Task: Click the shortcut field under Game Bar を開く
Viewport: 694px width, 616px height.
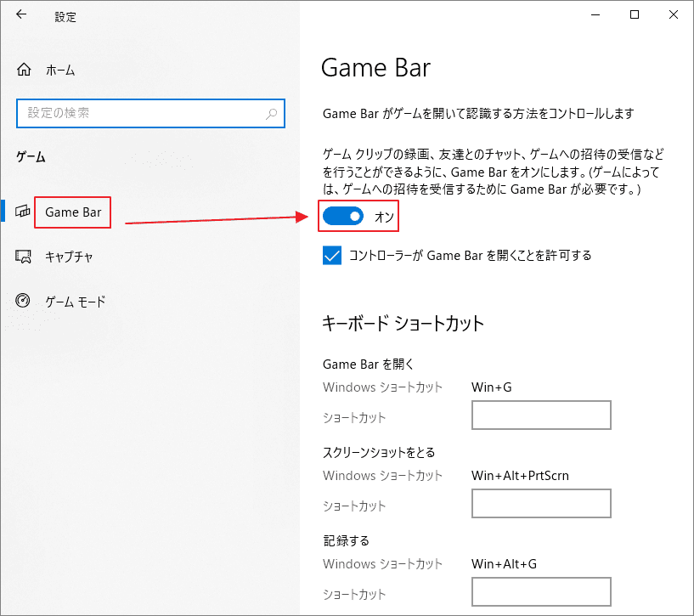Action: tap(541, 415)
